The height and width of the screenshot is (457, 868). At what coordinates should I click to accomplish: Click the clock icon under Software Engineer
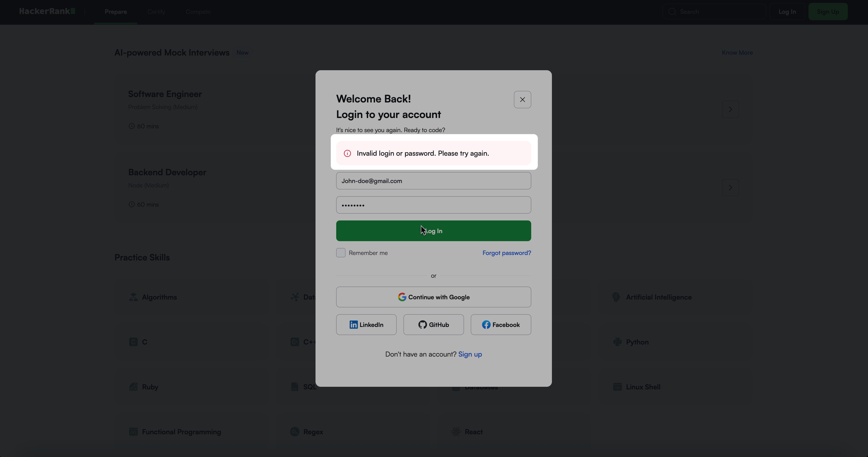tap(131, 126)
